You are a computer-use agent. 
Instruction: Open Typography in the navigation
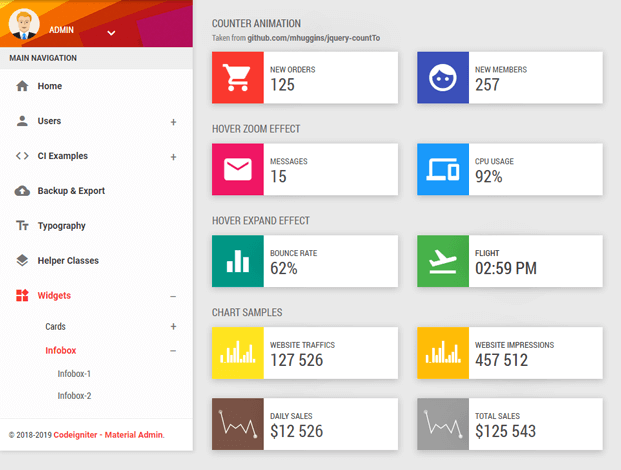pos(61,226)
